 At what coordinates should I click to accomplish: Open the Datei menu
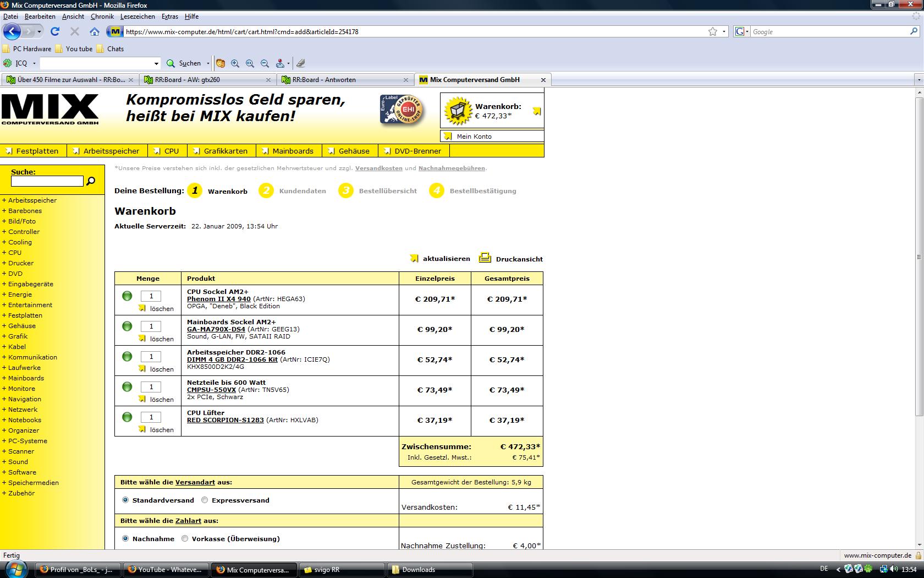click(x=10, y=17)
